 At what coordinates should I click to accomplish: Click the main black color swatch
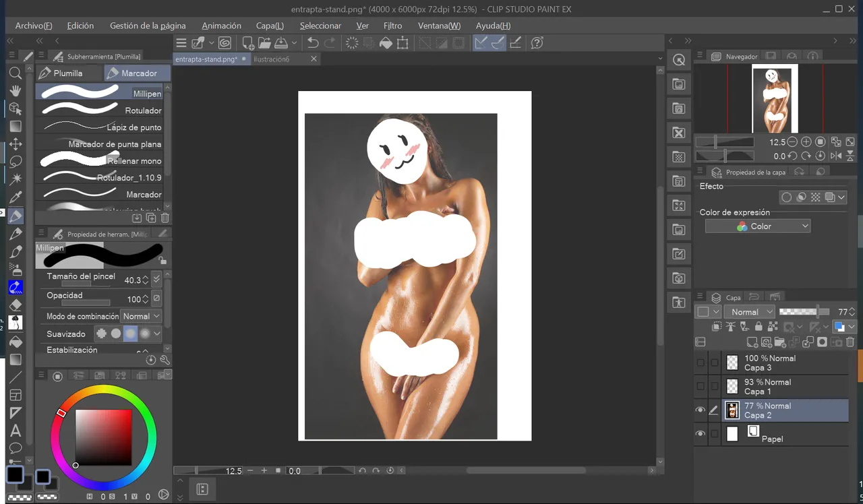15,474
